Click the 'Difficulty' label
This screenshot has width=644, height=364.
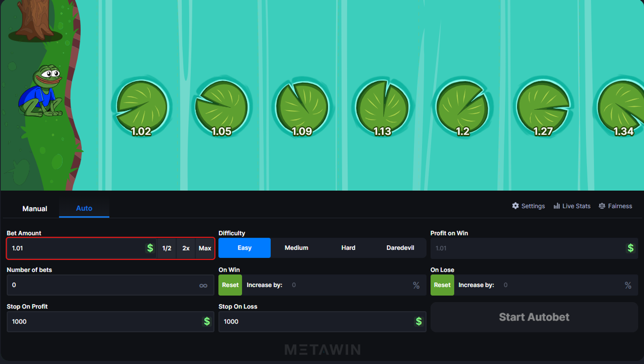point(232,233)
